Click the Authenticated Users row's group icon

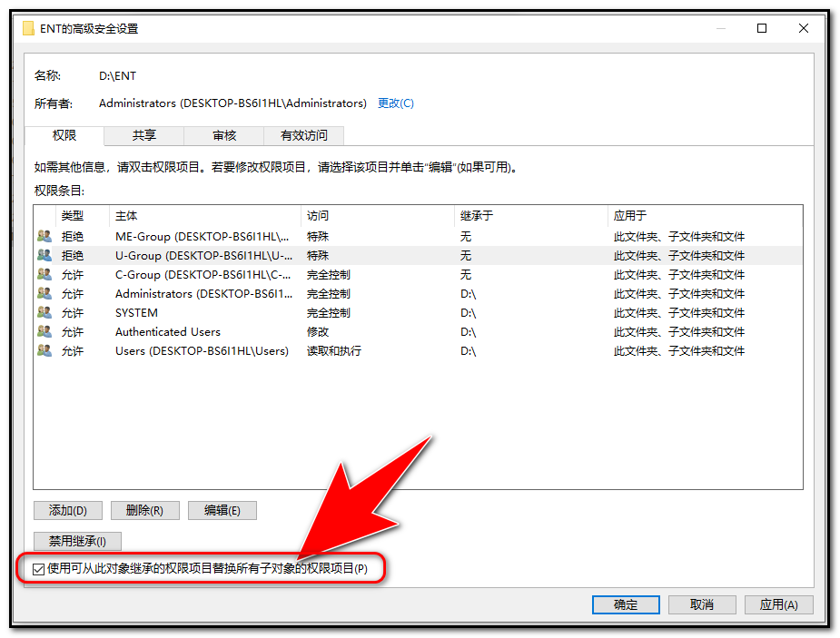pos(44,331)
